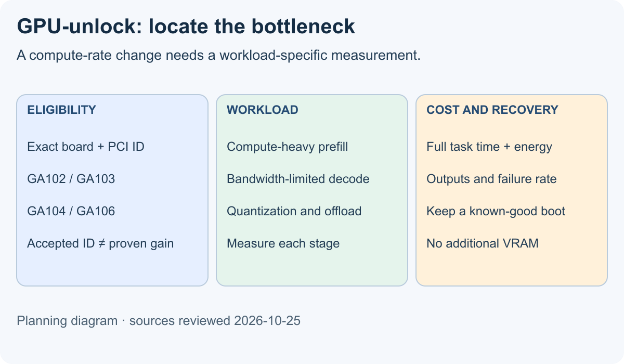
Task: Click 'Bandwidth-limited decode' entry
Action: pos(298,179)
